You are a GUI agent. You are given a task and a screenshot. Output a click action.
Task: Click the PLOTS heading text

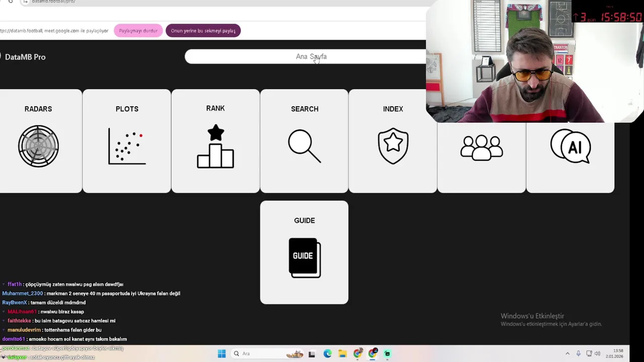click(x=127, y=109)
